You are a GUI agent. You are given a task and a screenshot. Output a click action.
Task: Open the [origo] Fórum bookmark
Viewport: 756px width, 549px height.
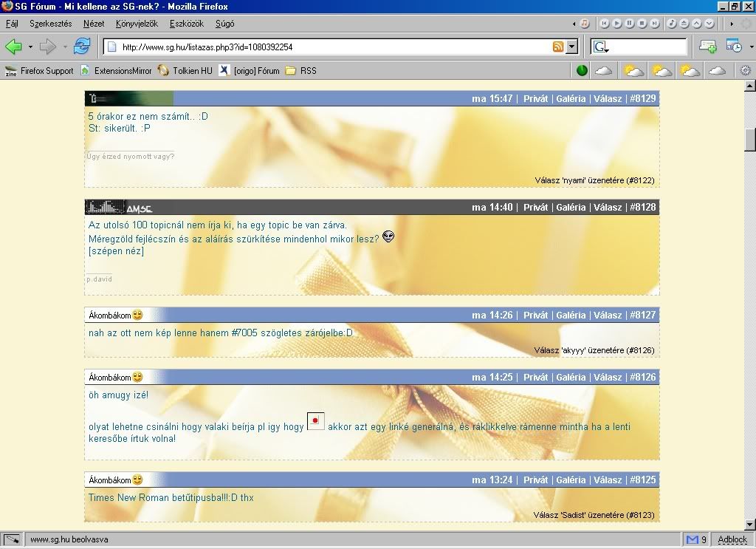tap(250, 71)
